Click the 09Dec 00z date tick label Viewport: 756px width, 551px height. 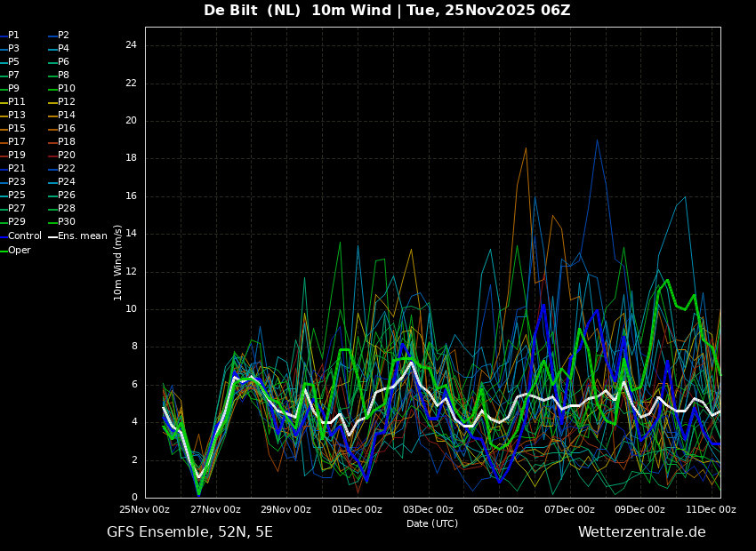[x=639, y=509]
